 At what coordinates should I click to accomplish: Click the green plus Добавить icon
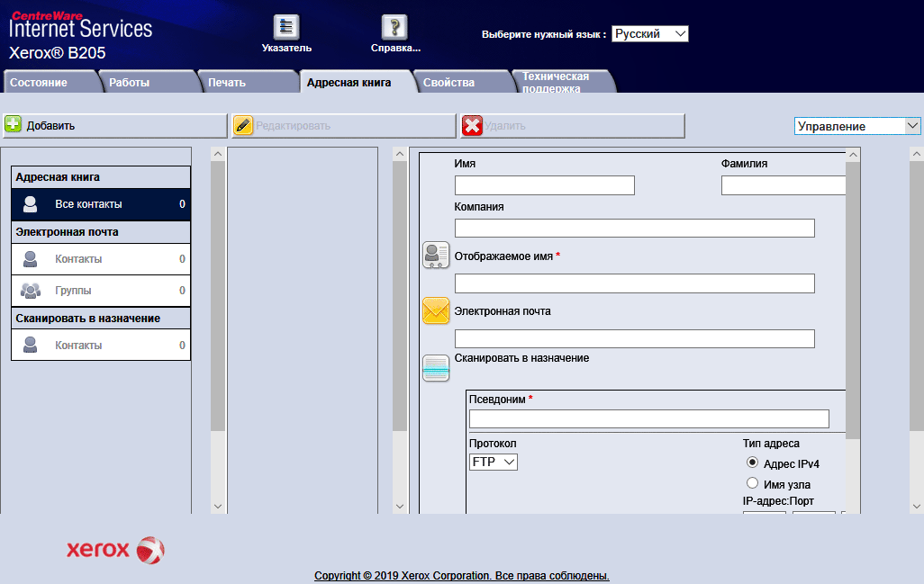pos(13,125)
